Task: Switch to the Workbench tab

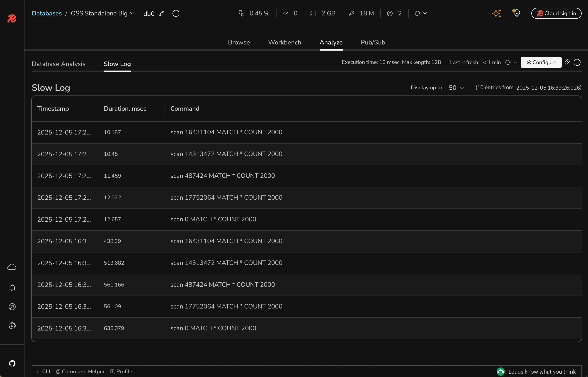Action: 284,42
